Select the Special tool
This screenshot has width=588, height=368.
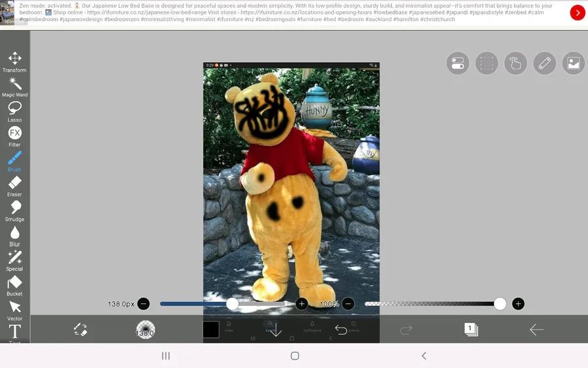point(14,261)
